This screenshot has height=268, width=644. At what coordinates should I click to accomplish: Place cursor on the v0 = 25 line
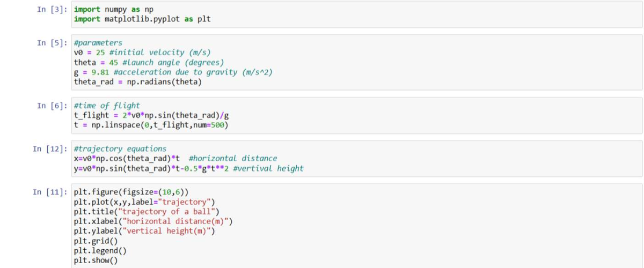[142, 53]
